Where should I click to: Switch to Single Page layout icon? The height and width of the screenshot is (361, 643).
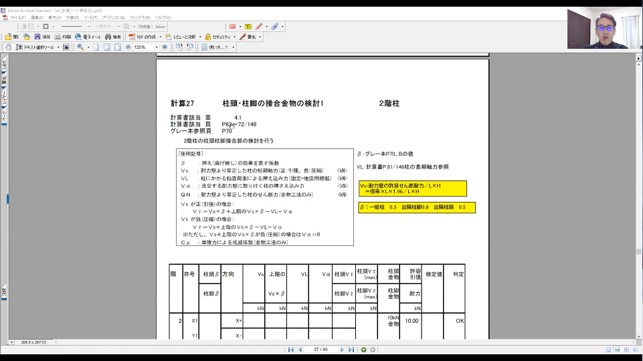[609, 350]
